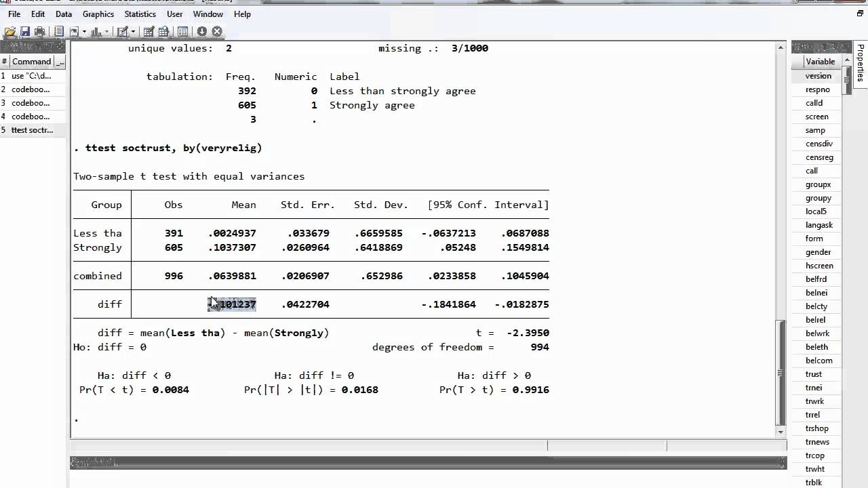Select the trust variable
The width and height of the screenshot is (868, 488).
coord(814,374)
